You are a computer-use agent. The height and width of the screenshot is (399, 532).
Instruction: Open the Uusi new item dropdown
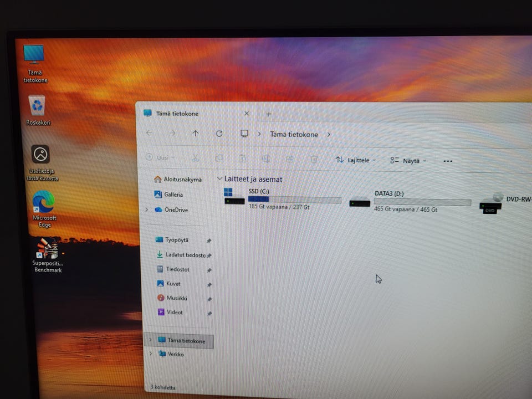pyautogui.click(x=160, y=157)
